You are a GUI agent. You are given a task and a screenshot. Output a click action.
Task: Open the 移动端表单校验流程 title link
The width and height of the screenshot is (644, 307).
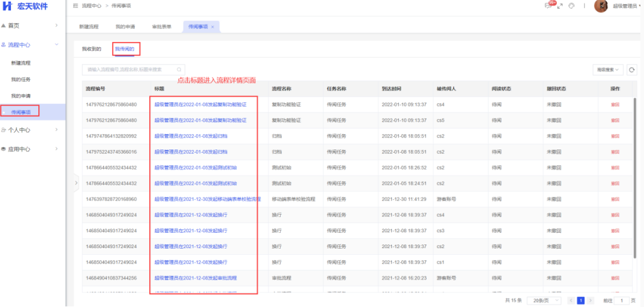tap(207, 199)
